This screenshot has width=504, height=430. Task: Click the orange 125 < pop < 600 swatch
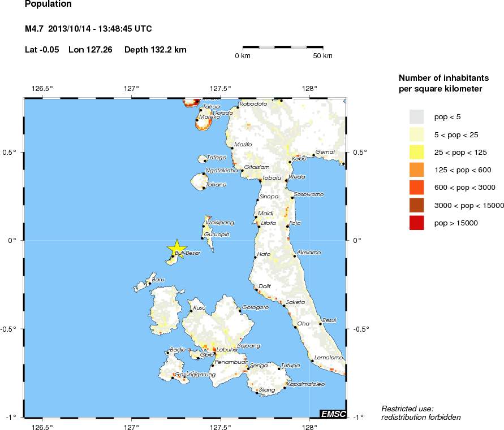point(416,170)
